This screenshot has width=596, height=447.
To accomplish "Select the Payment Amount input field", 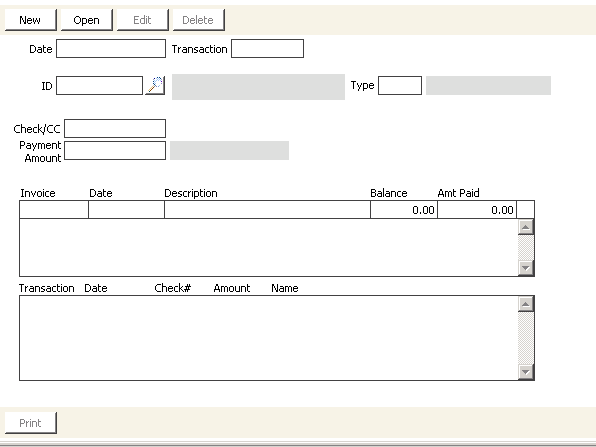I will click(115, 151).
